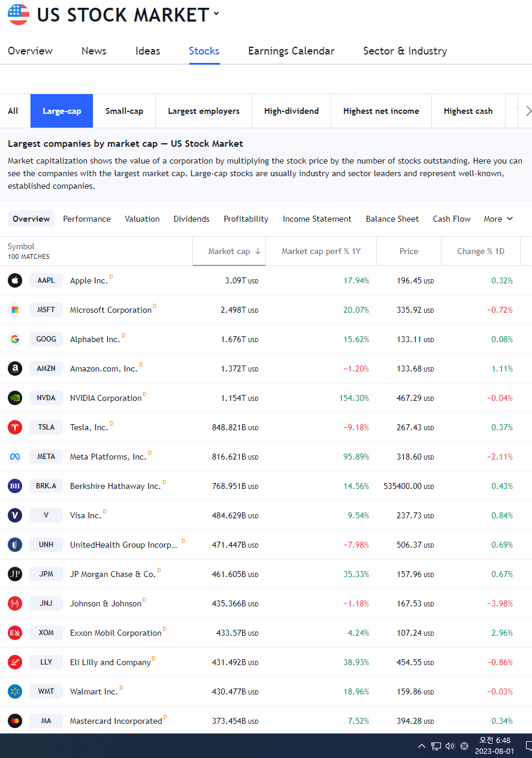Open the Earnings Calendar tab

(291, 51)
